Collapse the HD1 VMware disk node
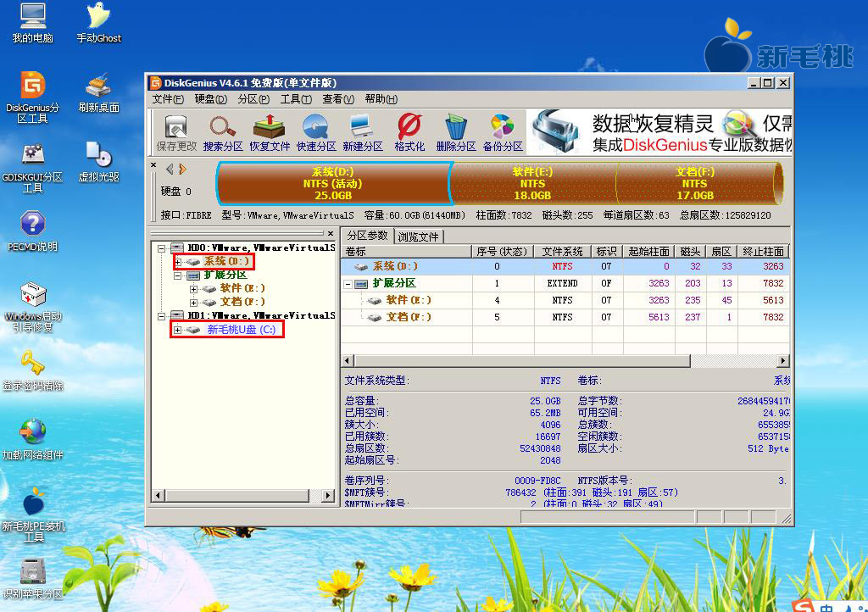 (x=161, y=316)
